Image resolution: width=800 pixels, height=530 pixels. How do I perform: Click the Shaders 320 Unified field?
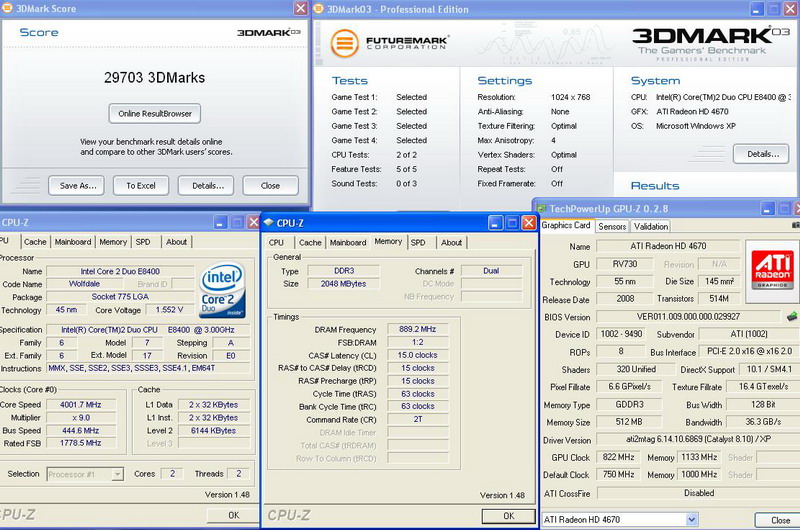click(636, 369)
